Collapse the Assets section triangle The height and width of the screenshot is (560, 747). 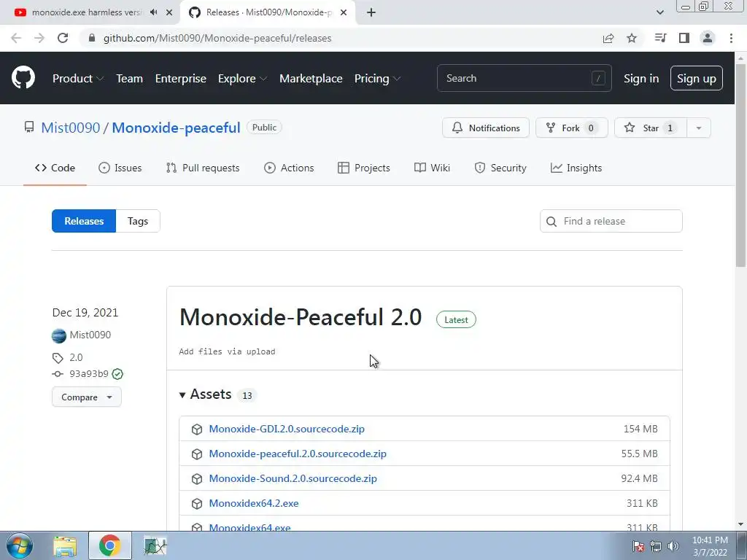tap(182, 394)
